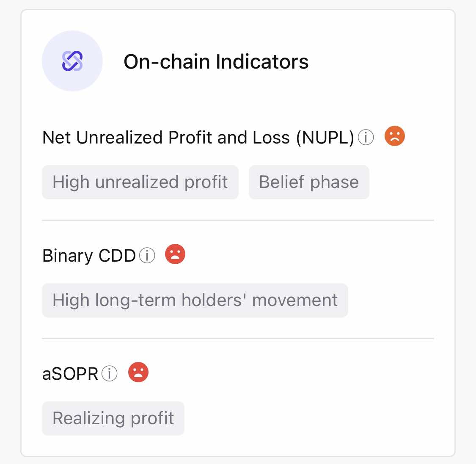Click the red sad face beside aSOPR
Image resolution: width=476 pixels, height=464 pixels.
click(x=138, y=372)
